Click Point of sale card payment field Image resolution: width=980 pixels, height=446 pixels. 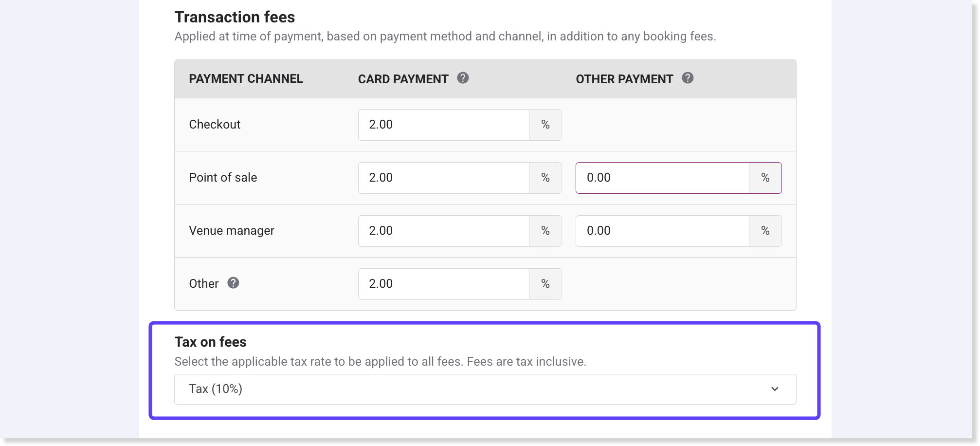click(x=443, y=178)
